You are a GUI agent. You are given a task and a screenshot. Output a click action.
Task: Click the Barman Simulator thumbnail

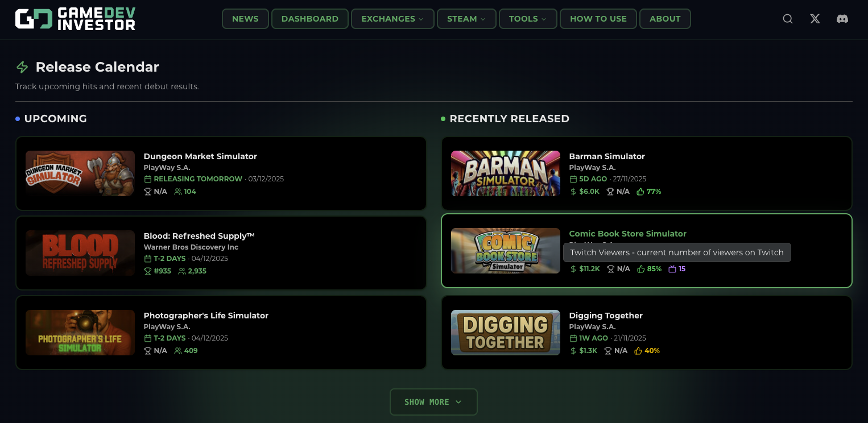pos(505,173)
